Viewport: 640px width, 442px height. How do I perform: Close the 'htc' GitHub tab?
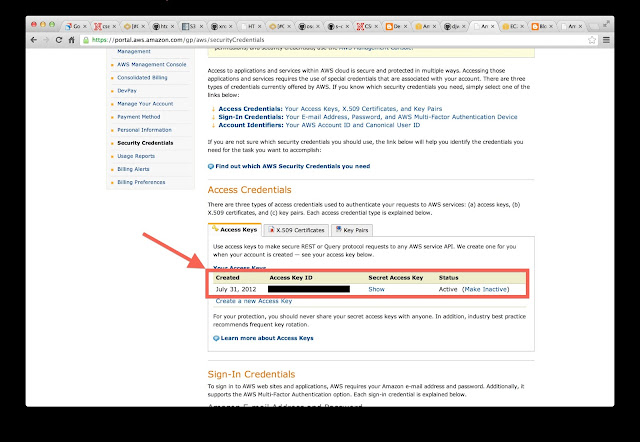pos(172,27)
